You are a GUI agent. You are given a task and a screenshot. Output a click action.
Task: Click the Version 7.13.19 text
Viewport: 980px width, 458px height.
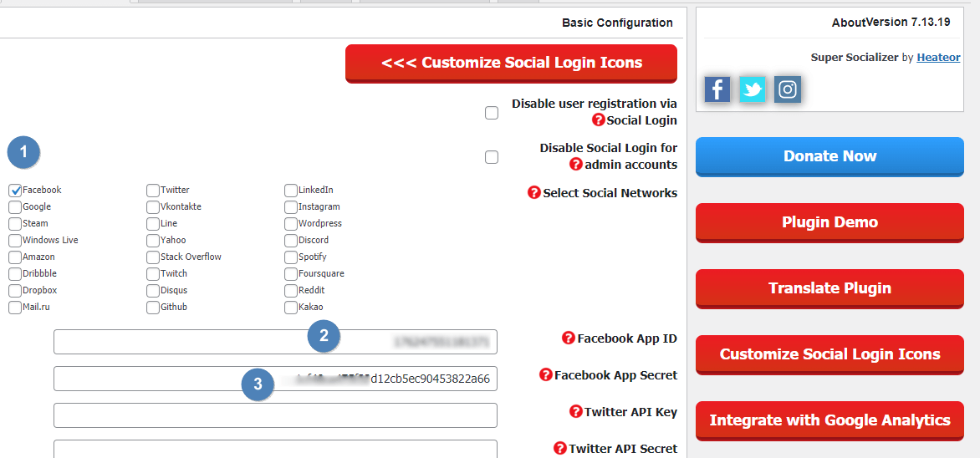[908, 23]
